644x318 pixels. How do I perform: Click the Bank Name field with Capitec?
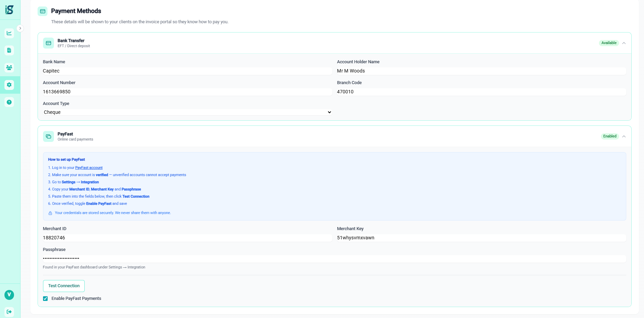pyautogui.click(x=187, y=71)
